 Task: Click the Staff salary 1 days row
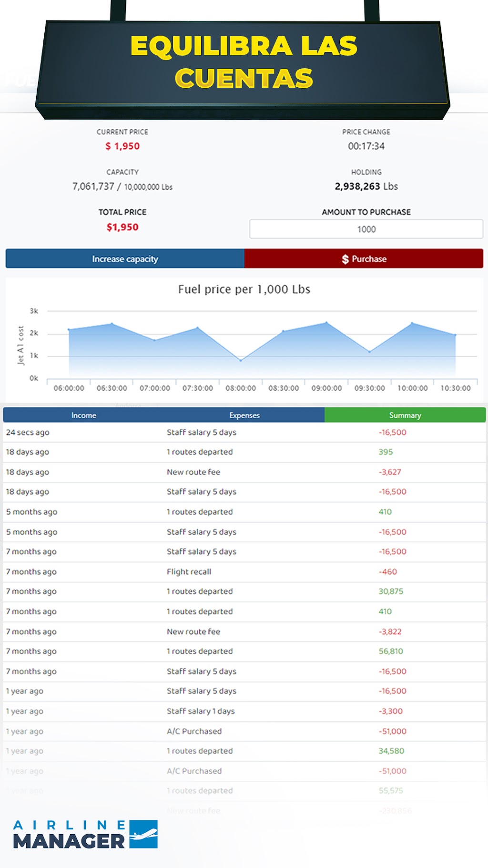coord(244,711)
